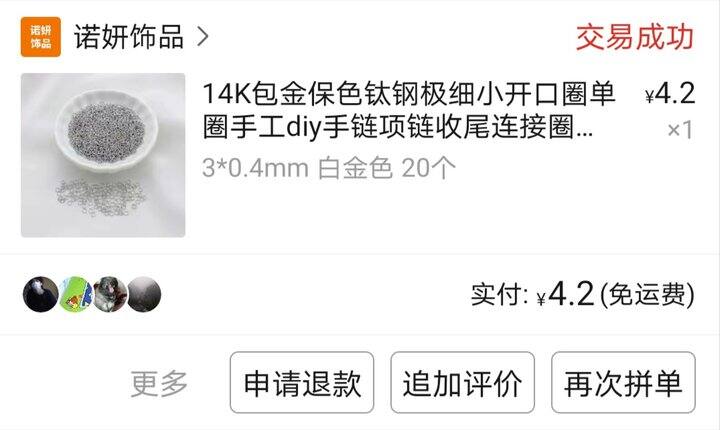This screenshot has width=720, height=430.
Task: Tap the product price ¥4.2
Action: tap(670, 94)
